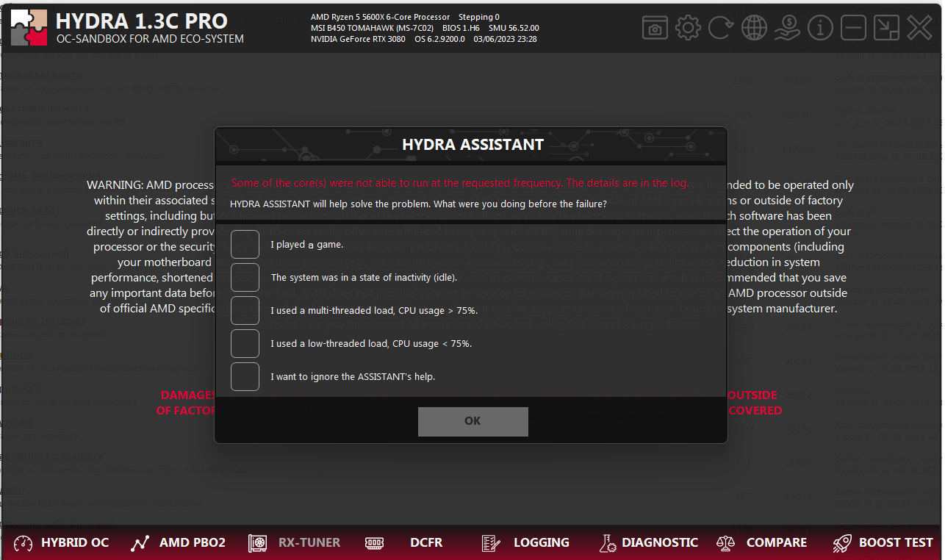The image size is (945, 560).
Task: Confirm the assistant dialog with OK
Action: pos(473,421)
